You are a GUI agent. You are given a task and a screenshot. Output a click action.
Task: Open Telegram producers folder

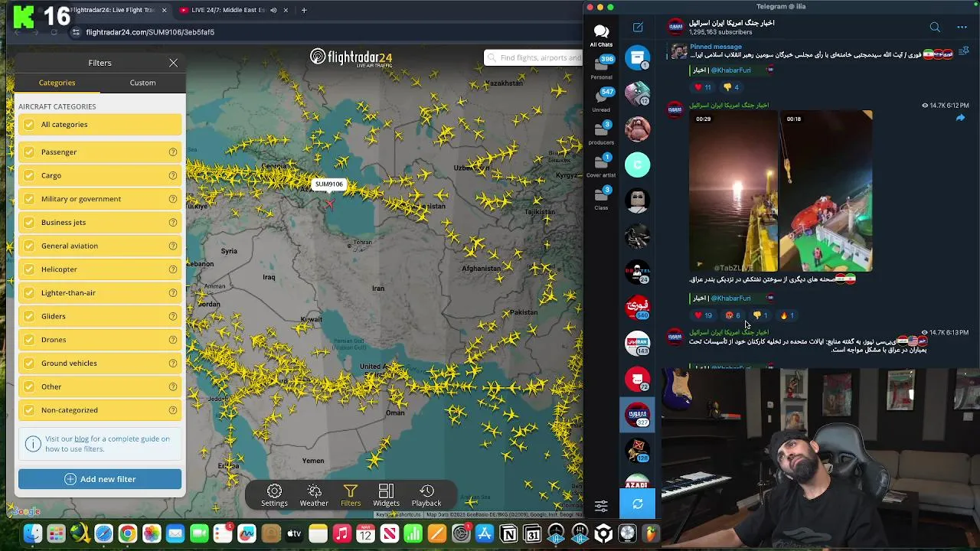pos(601,133)
